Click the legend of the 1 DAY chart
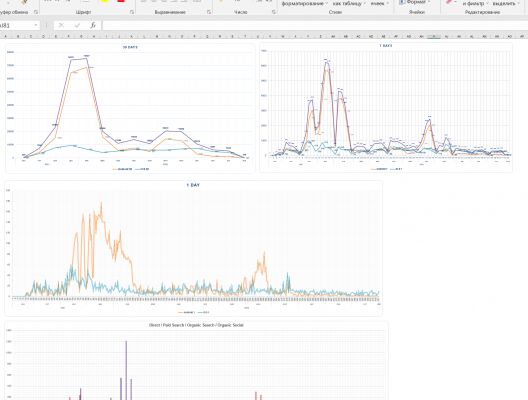The image size is (528, 400). (x=193, y=312)
